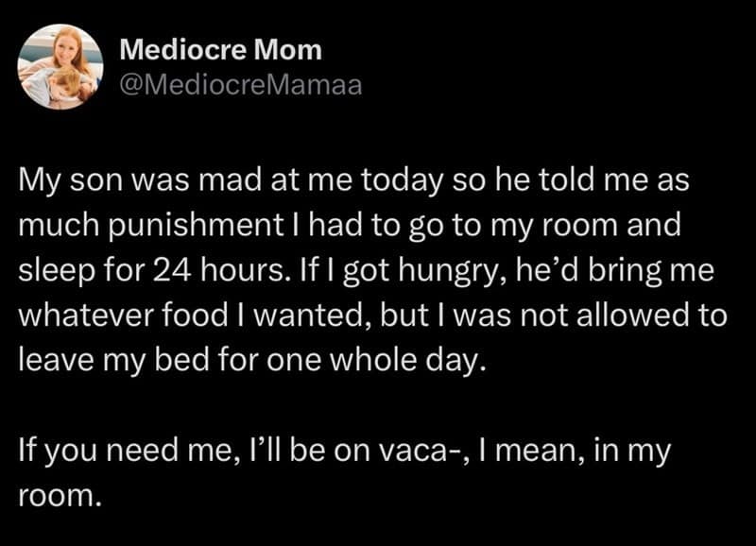Click the Mediocre Mom profile avatar

pos(60,66)
